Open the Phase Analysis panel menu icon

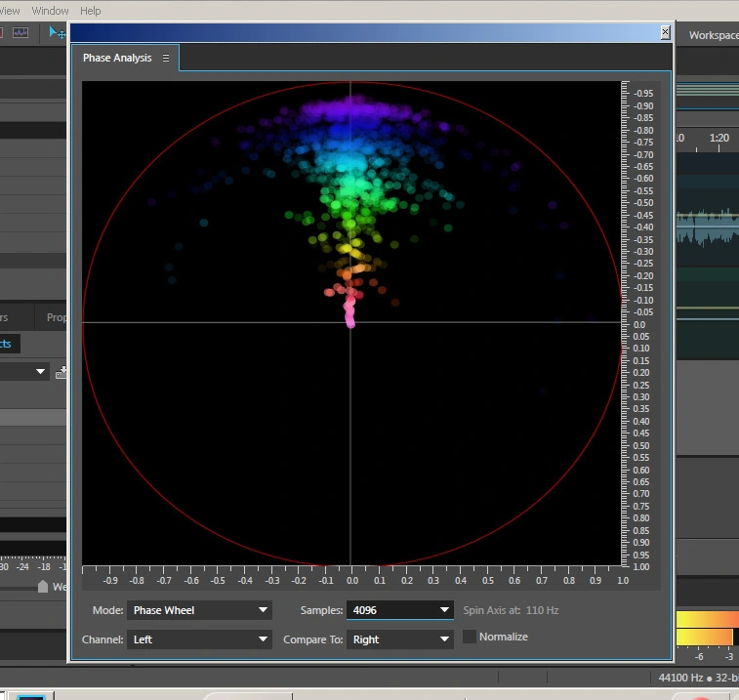166,59
